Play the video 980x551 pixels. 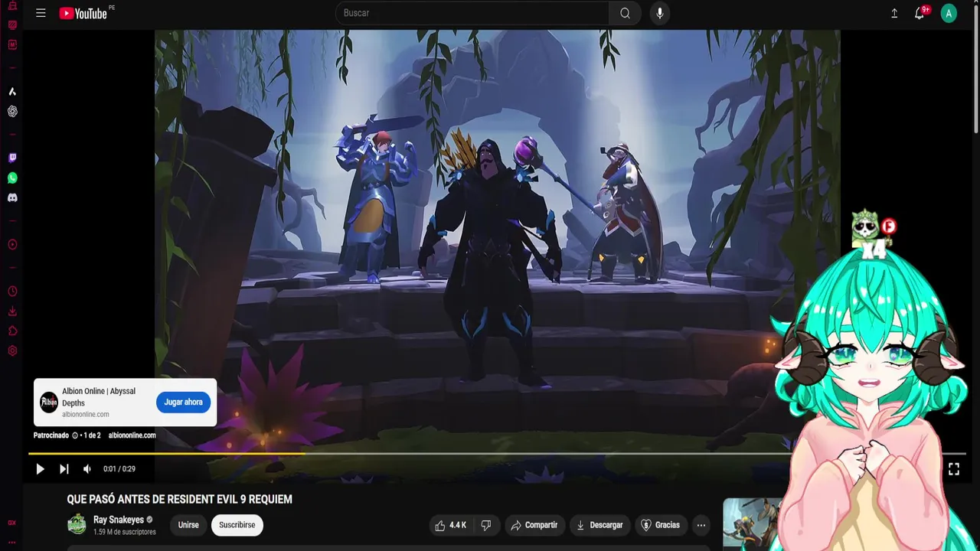point(40,469)
